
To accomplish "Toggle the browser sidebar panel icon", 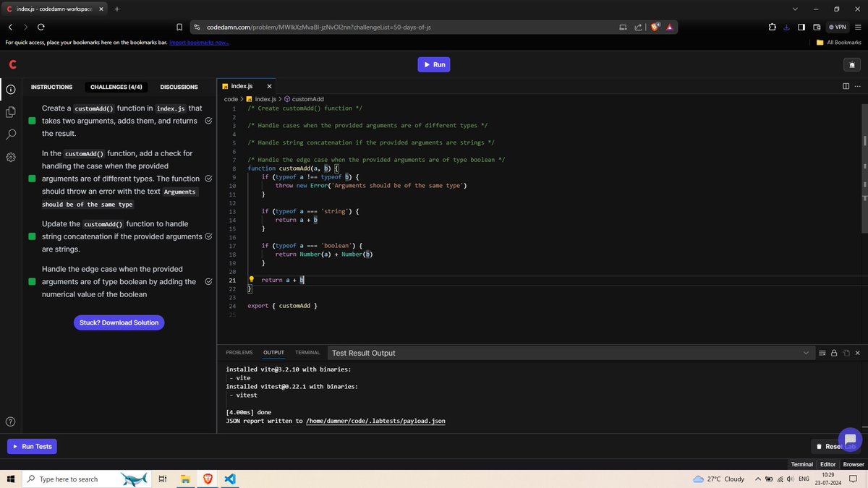I will [x=801, y=27].
